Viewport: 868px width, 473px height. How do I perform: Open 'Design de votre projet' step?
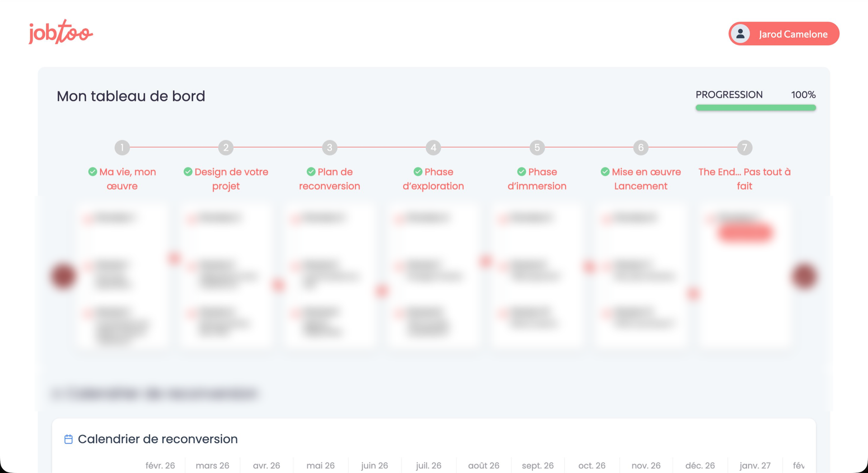click(226, 179)
